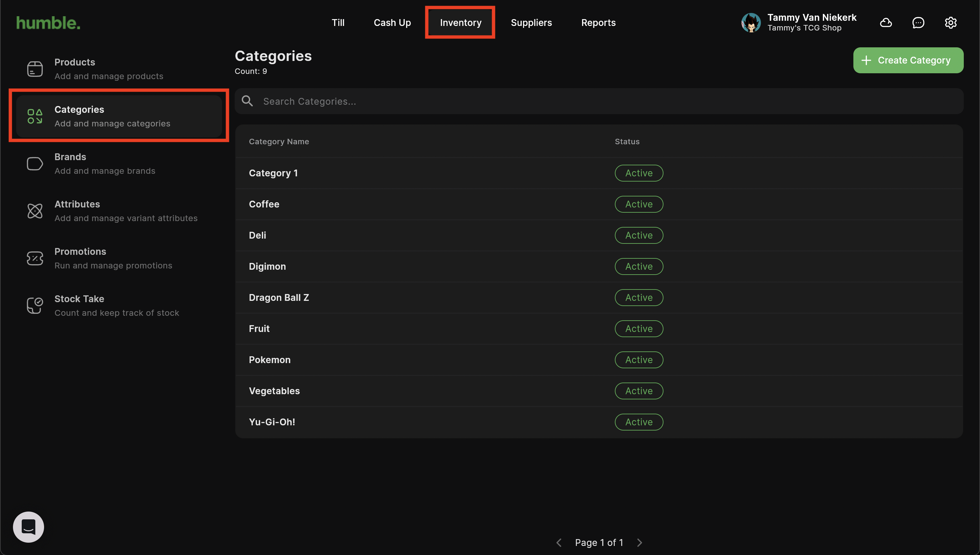Click the search magnifier icon

[247, 101]
